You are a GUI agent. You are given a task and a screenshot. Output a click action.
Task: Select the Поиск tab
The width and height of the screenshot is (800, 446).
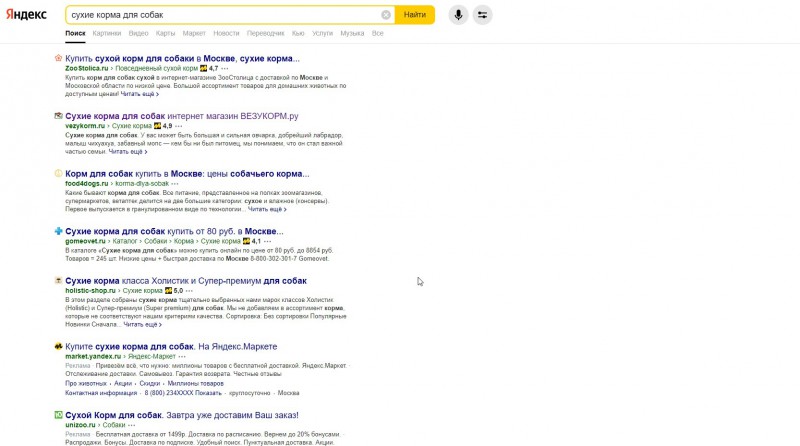point(76,33)
